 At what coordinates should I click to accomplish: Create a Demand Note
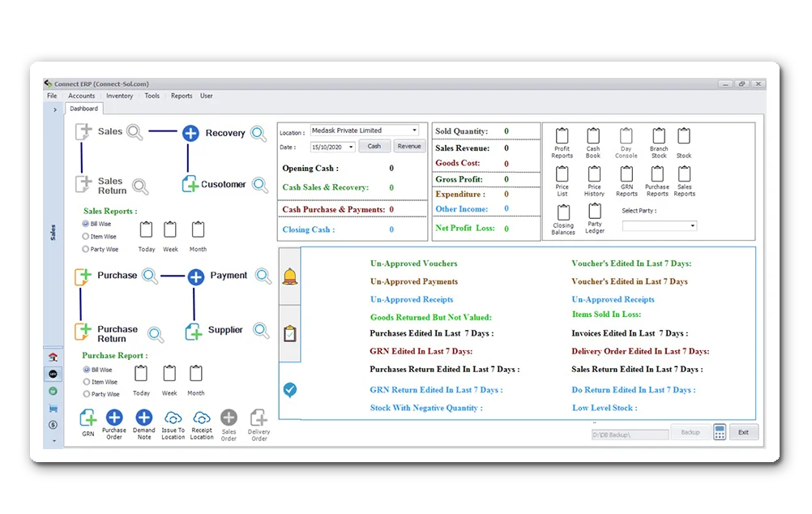tap(144, 417)
